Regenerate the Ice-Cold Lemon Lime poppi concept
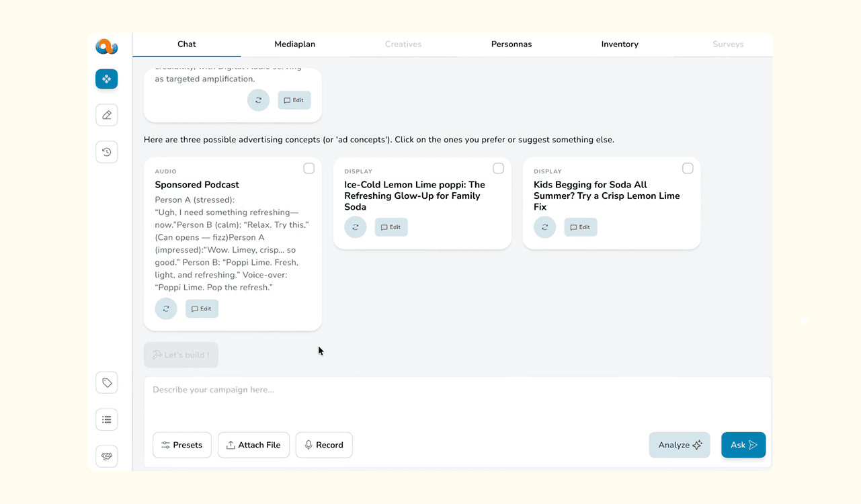This screenshot has height=504, width=861. tap(356, 227)
